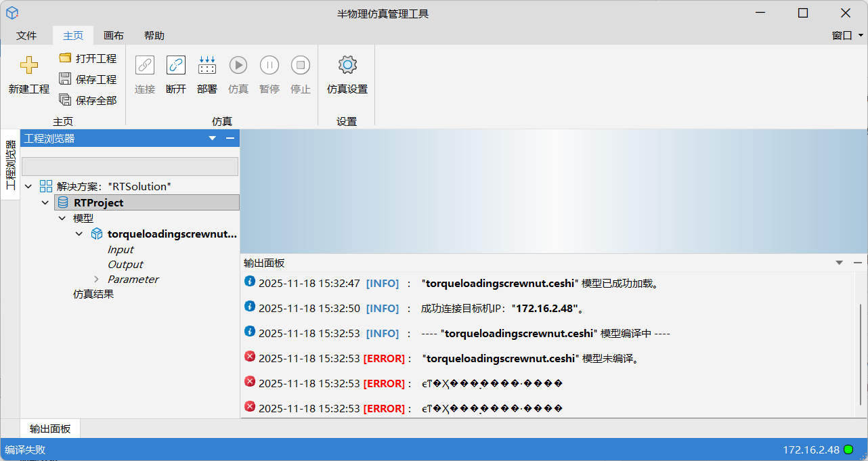Collapse the 解决方案 RTSolution node
This screenshot has width=868, height=461.
pyautogui.click(x=28, y=186)
